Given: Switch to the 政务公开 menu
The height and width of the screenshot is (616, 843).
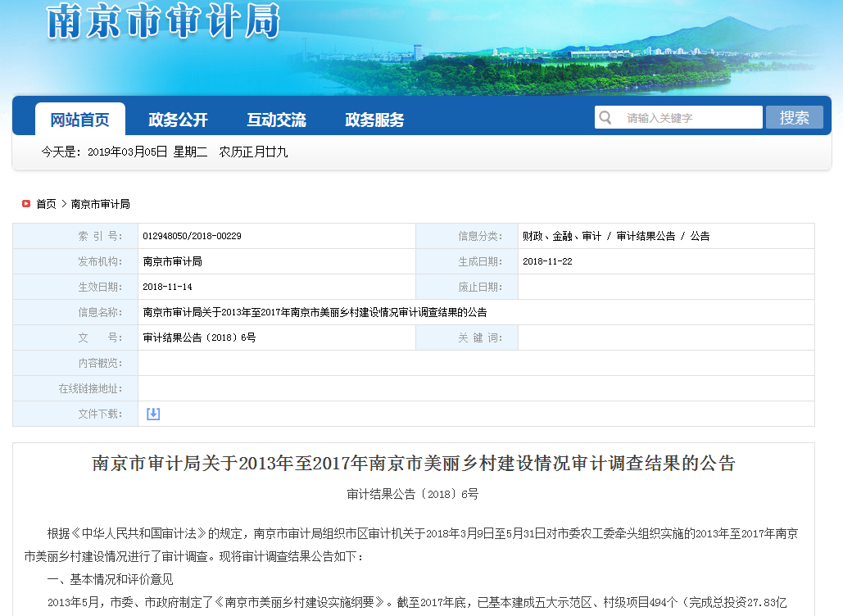Looking at the screenshot, I should tap(178, 120).
